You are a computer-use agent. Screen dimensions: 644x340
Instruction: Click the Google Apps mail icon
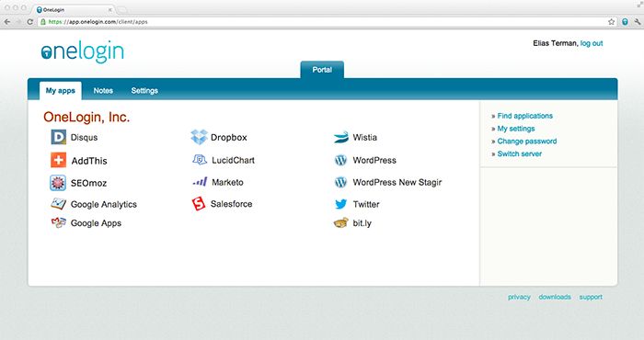tap(58, 222)
